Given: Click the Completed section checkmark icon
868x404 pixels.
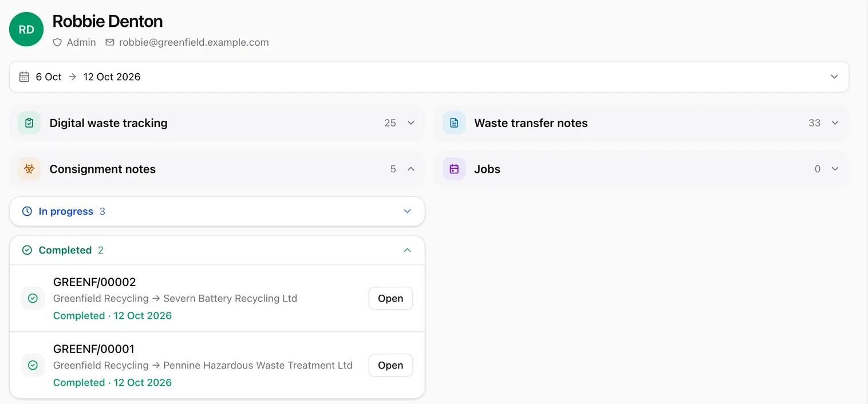Looking at the screenshot, I should pyautogui.click(x=27, y=250).
